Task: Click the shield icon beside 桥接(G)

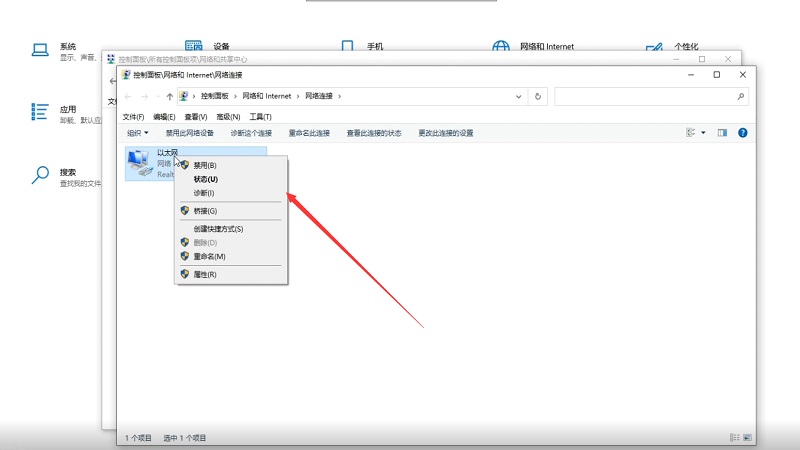Action: (185, 210)
